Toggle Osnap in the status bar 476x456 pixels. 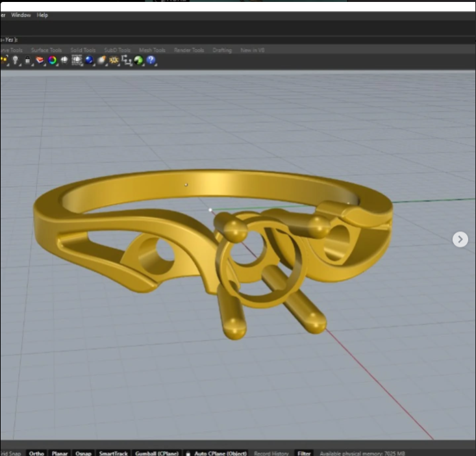tap(83, 453)
